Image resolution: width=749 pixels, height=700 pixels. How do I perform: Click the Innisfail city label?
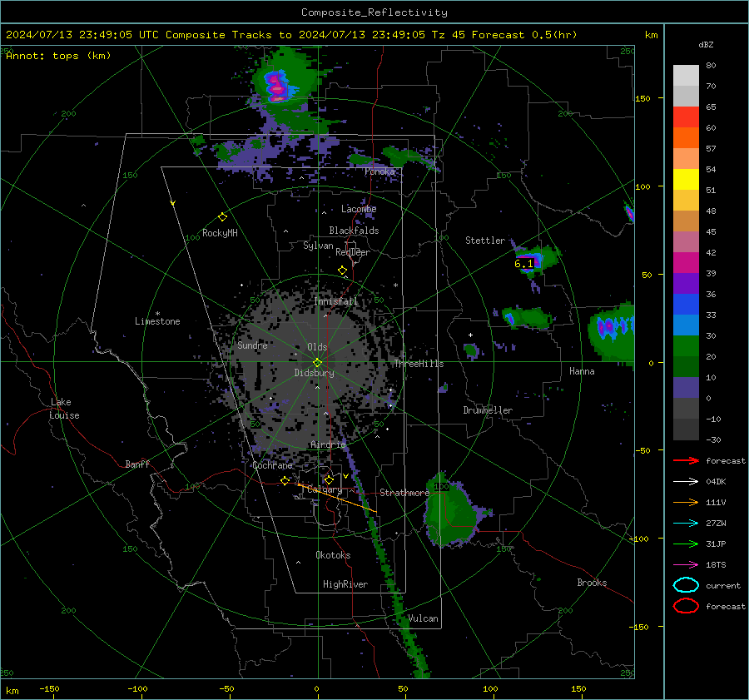336,301
